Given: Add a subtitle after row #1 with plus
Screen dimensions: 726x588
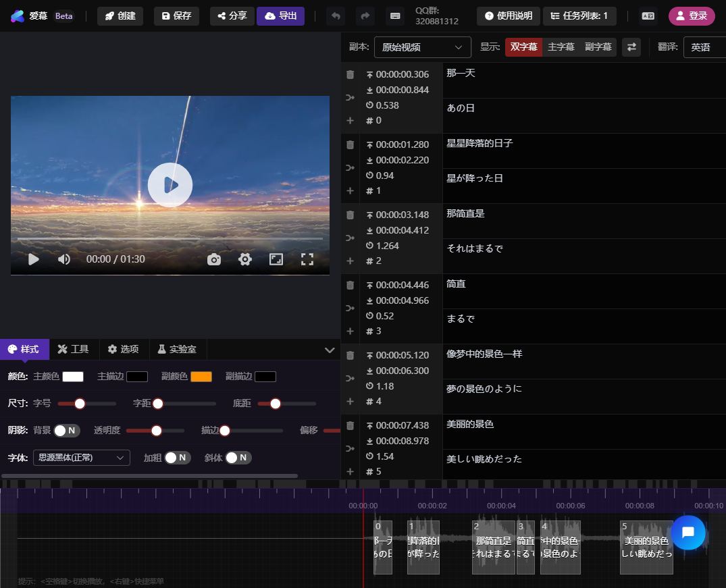Looking at the screenshot, I should [x=350, y=191].
